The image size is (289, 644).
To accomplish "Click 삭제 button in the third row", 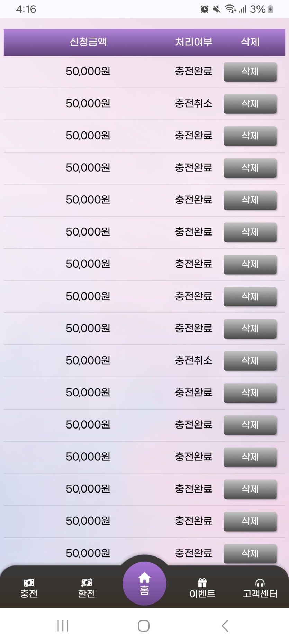I will coord(250,136).
